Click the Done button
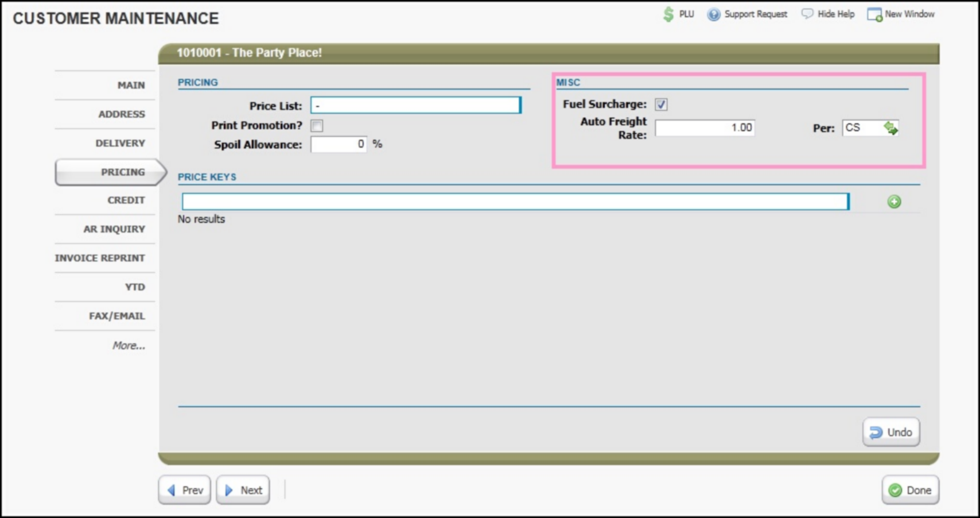The height and width of the screenshot is (518, 980). 910,490
